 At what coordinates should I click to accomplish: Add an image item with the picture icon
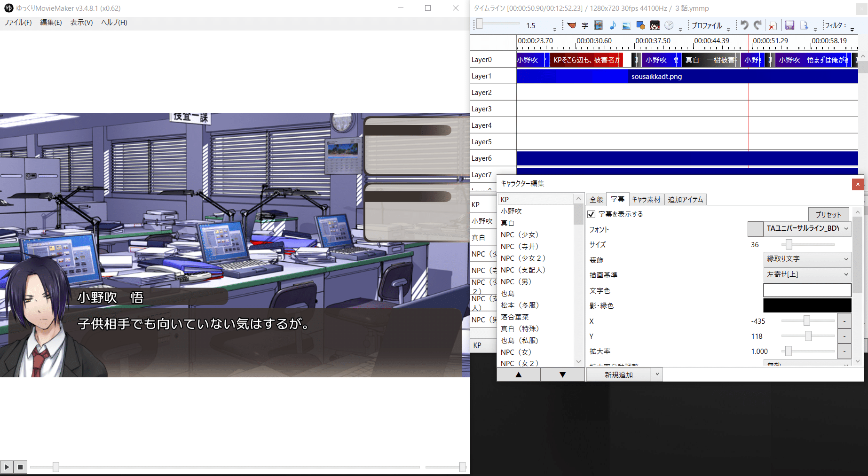626,25
